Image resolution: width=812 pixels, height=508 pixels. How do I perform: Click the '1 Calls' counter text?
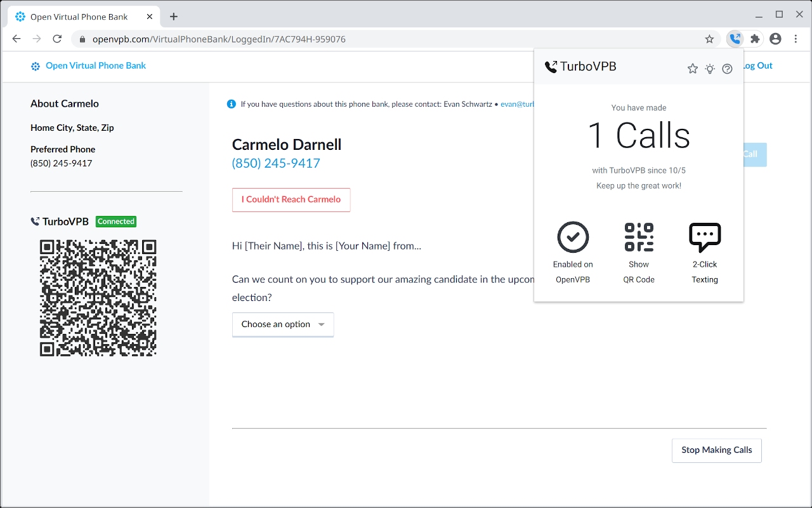pyautogui.click(x=639, y=136)
